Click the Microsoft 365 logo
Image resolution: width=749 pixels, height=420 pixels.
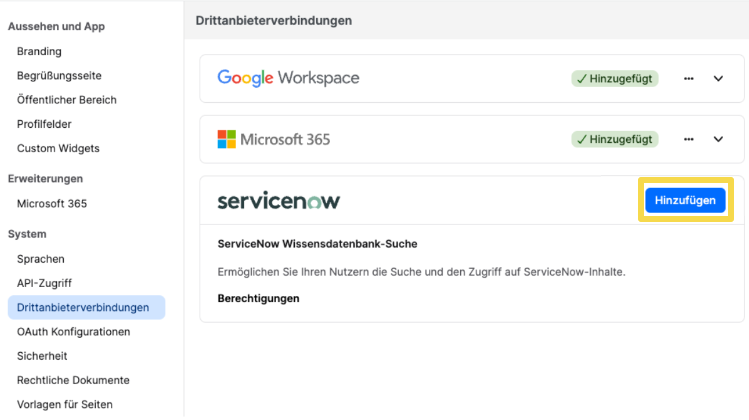point(274,140)
